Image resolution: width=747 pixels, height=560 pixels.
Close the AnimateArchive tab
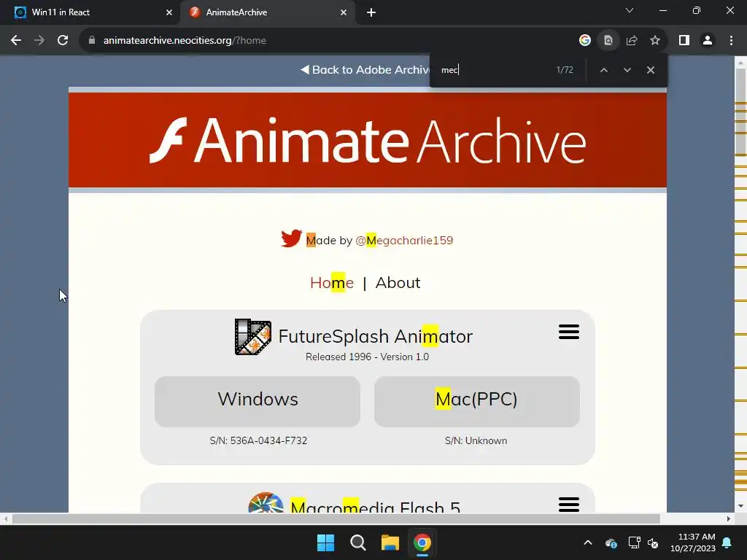click(x=344, y=12)
